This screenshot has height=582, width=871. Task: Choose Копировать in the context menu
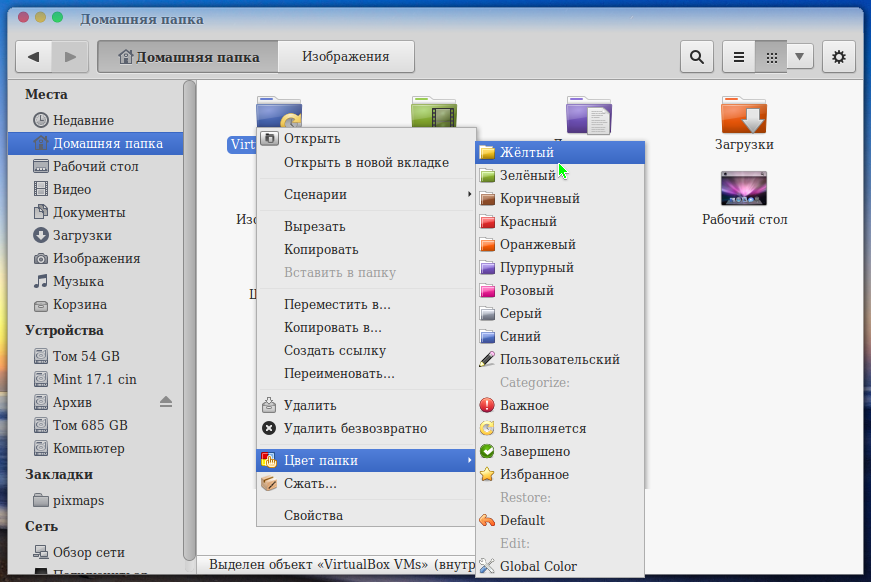(367, 250)
